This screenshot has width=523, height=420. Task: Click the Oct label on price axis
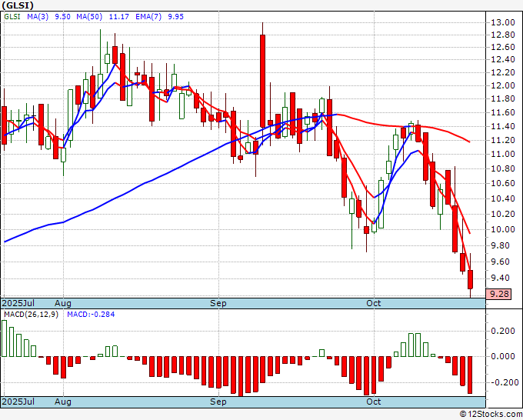374,303
